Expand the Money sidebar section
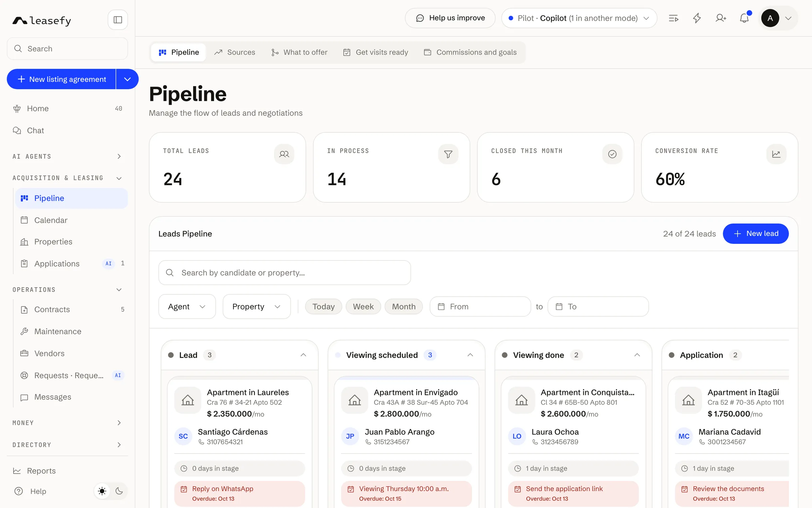Screen dimensions: 812x508 pyautogui.click(x=119, y=423)
